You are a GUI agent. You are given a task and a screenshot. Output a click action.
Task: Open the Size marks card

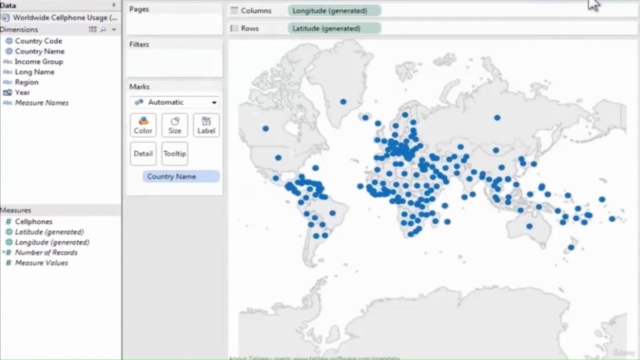(x=175, y=125)
